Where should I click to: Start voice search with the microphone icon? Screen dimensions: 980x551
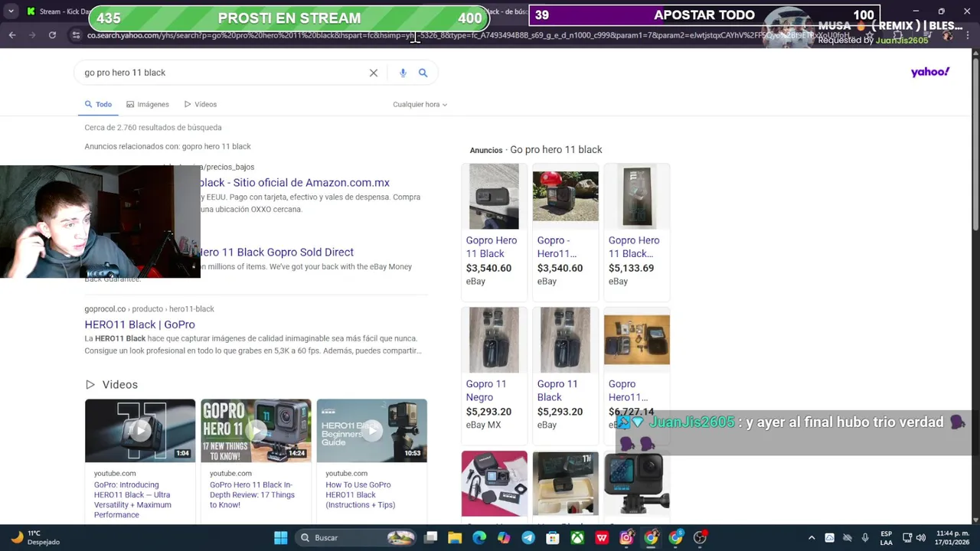(x=403, y=73)
